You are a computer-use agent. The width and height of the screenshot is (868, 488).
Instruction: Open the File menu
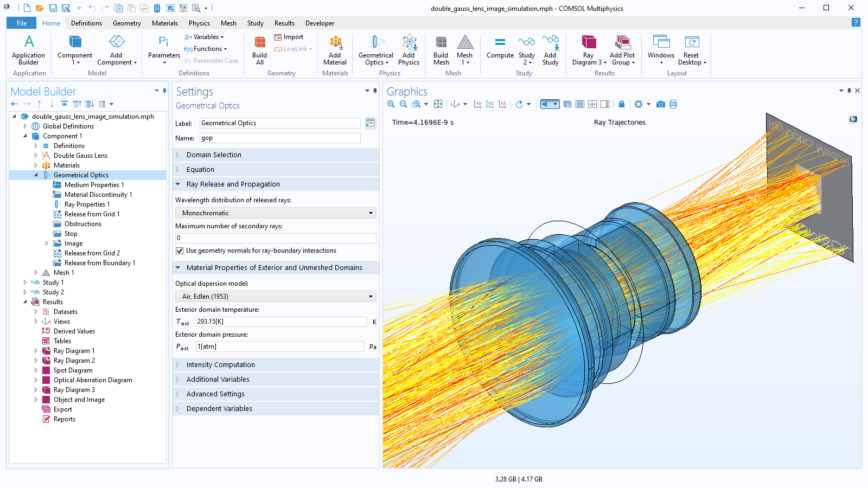coord(22,23)
